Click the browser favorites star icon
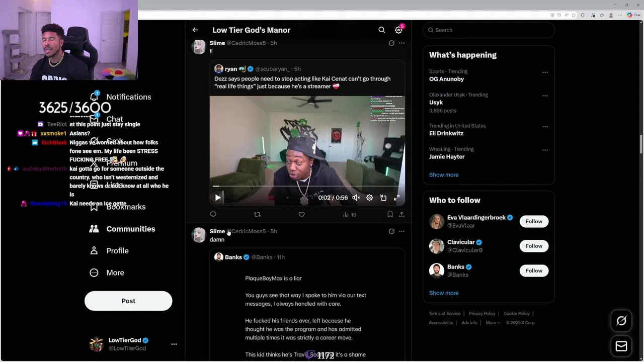This screenshot has width=644, height=362. tap(574, 15)
